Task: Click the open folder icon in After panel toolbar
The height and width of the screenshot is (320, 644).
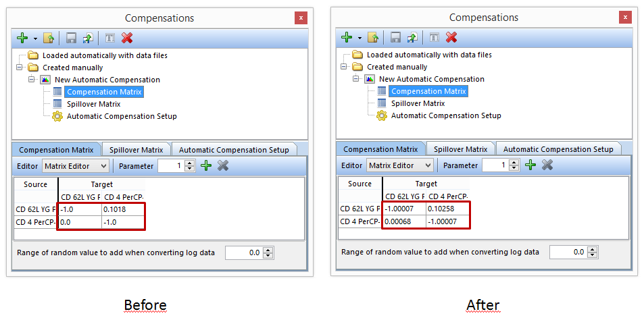Action: (372, 38)
